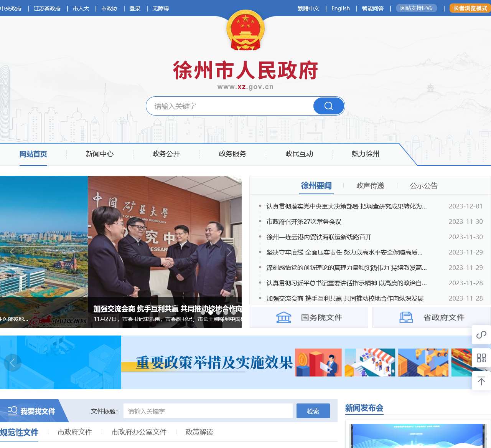
Task: Click the 我要找文件 document-search icon
Action: coord(13,411)
